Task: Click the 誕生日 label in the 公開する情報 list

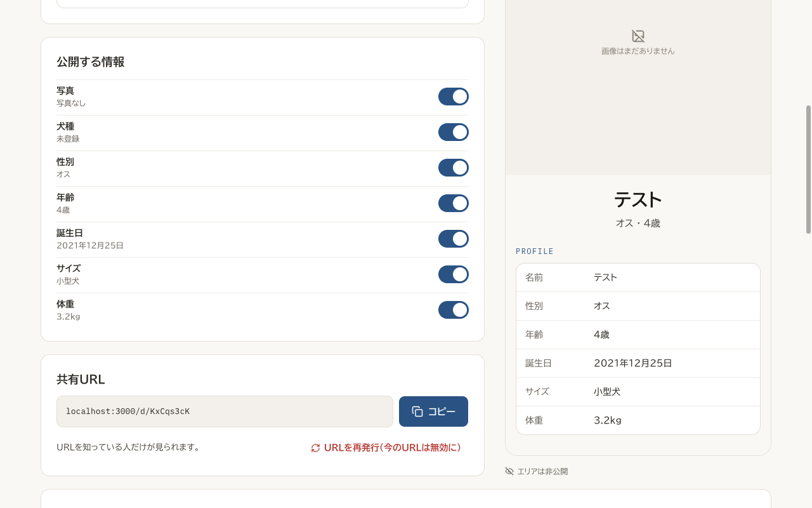Action: pos(70,233)
